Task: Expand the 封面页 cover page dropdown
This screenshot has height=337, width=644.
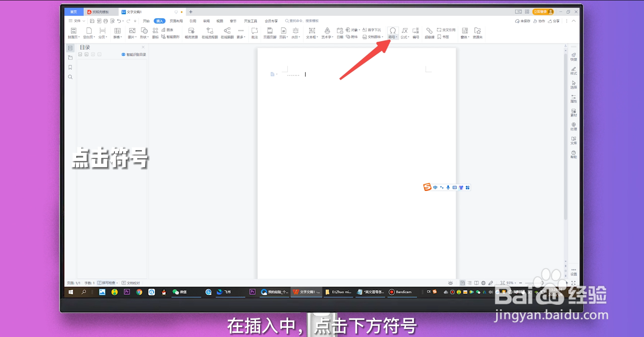Action: pyautogui.click(x=74, y=37)
